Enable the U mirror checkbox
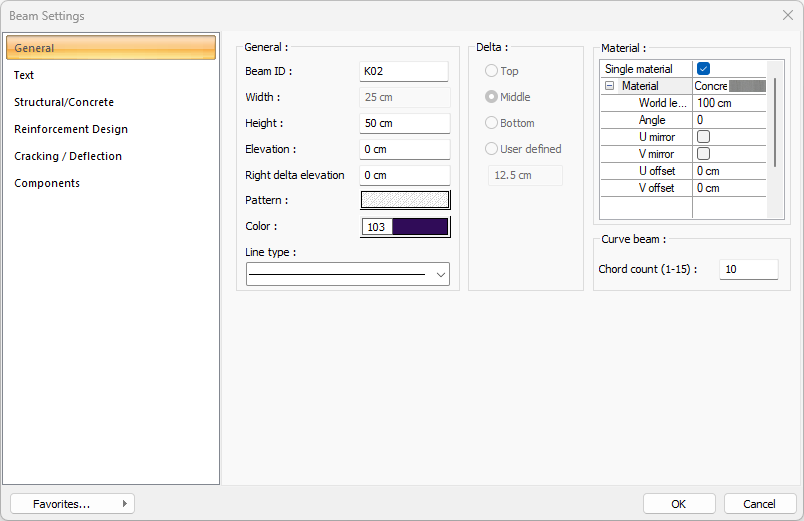 point(703,137)
